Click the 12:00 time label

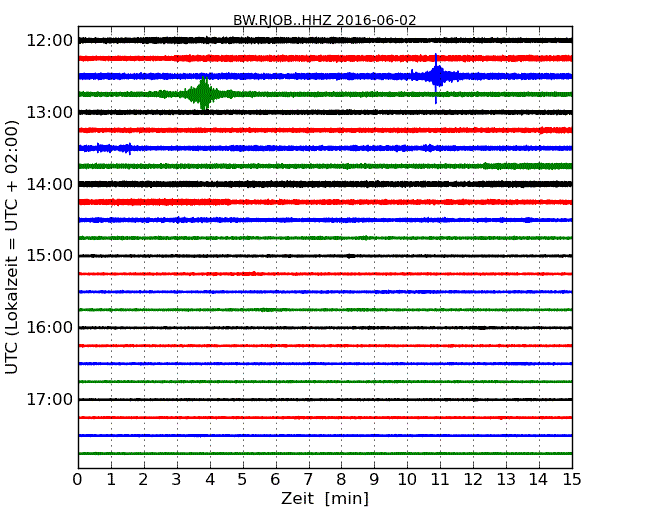[x=49, y=41]
